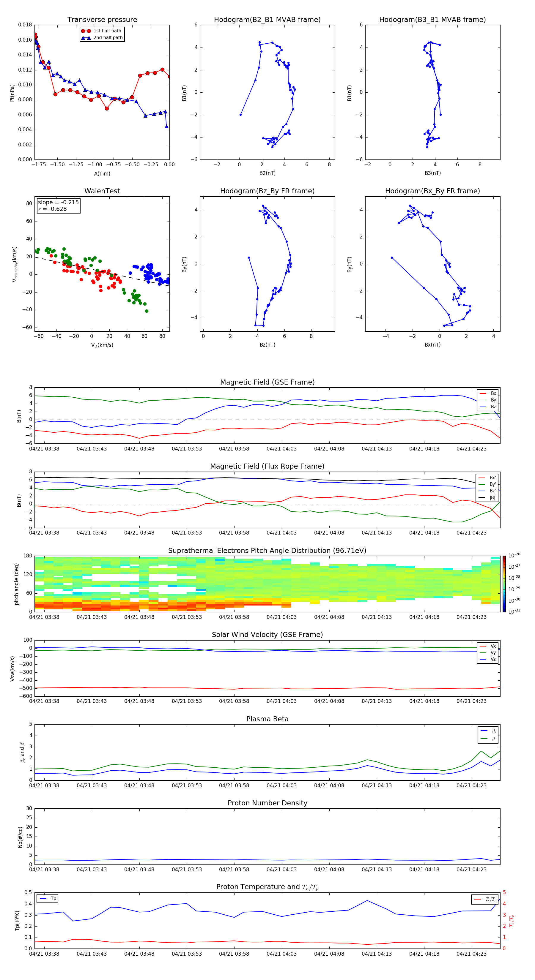Click the 'Proton Temperature and Te/Tp' title
535x980 pixels.
point(267,887)
